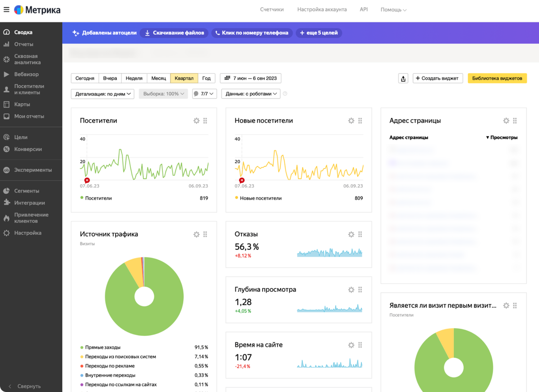Image resolution: width=539 pixels, height=392 pixels.
Task: Click the Клик по номеру телефона chip
Action: (x=252, y=33)
